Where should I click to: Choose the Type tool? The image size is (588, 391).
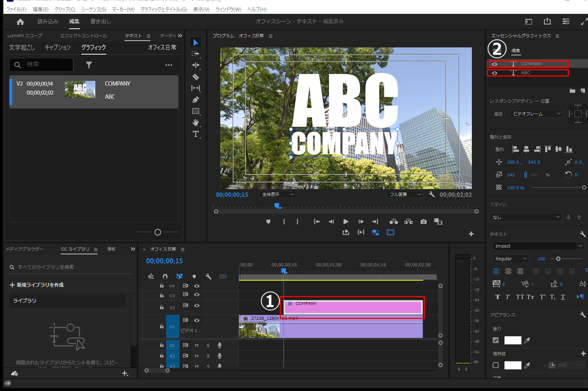point(196,134)
